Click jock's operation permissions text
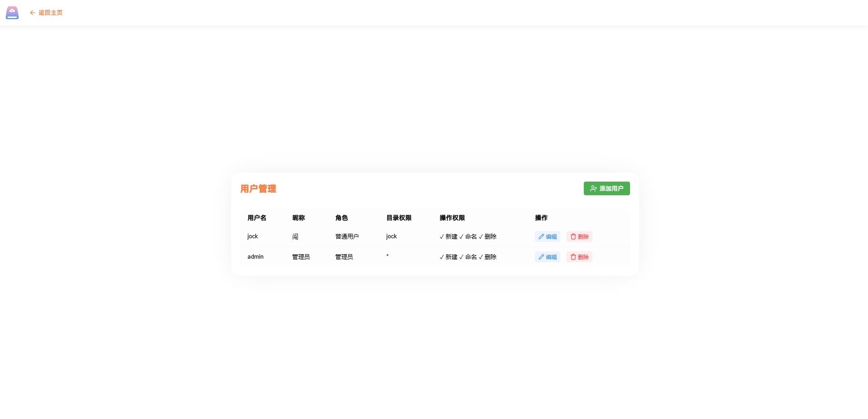Screen dimensions: 868x419 tap(468, 236)
